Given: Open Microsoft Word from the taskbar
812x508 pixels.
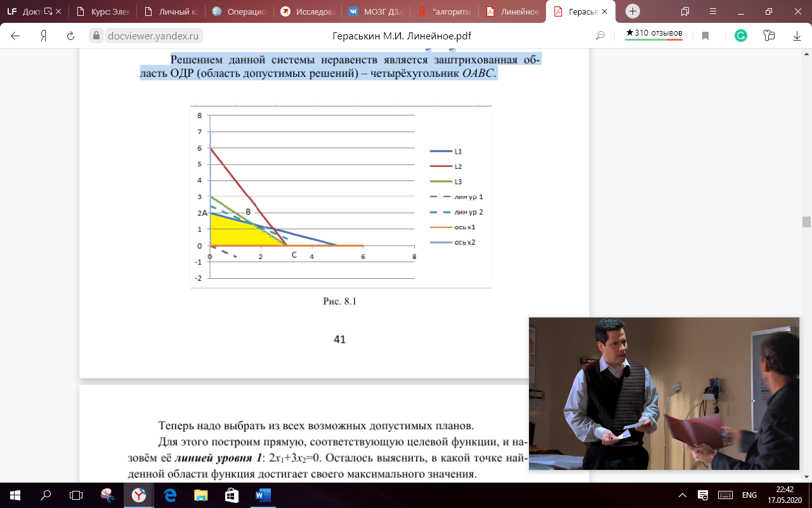Looking at the screenshot, I should pos(263,495).
